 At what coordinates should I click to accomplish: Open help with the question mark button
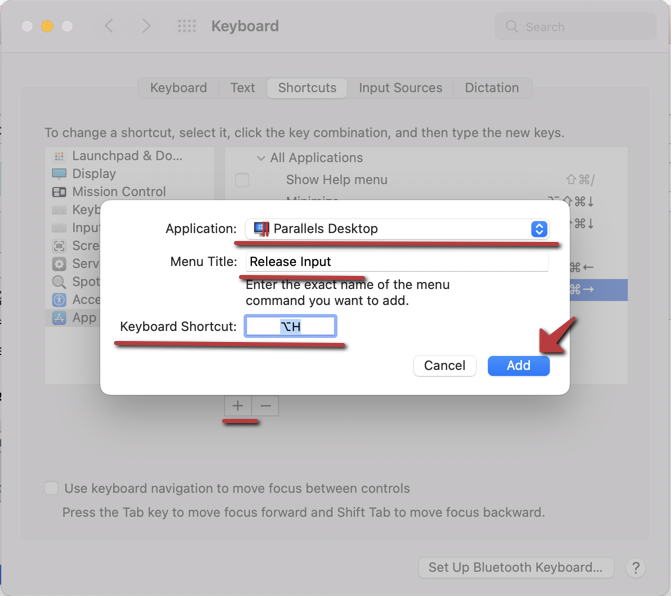point(635,568)
